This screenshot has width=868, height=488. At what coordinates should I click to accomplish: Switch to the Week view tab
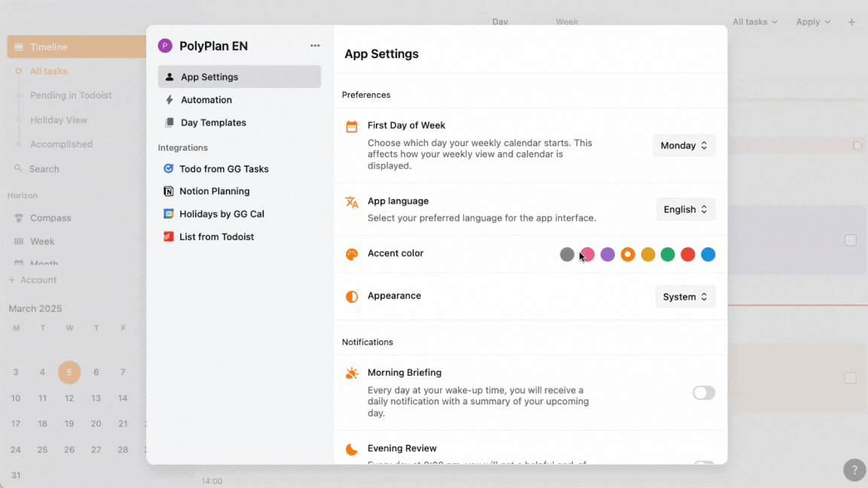(567, 22)
